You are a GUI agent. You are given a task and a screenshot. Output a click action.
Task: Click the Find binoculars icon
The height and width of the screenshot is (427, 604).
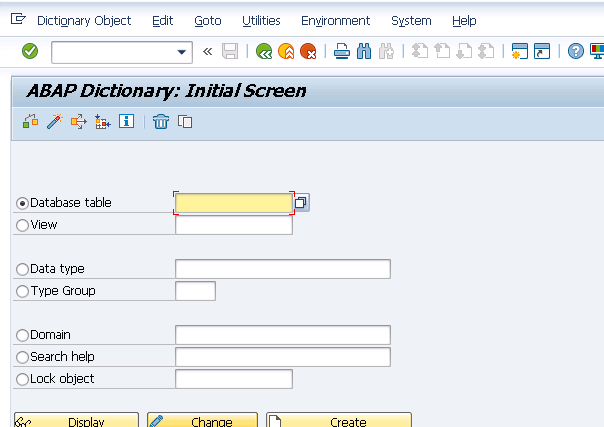point(364,51)
